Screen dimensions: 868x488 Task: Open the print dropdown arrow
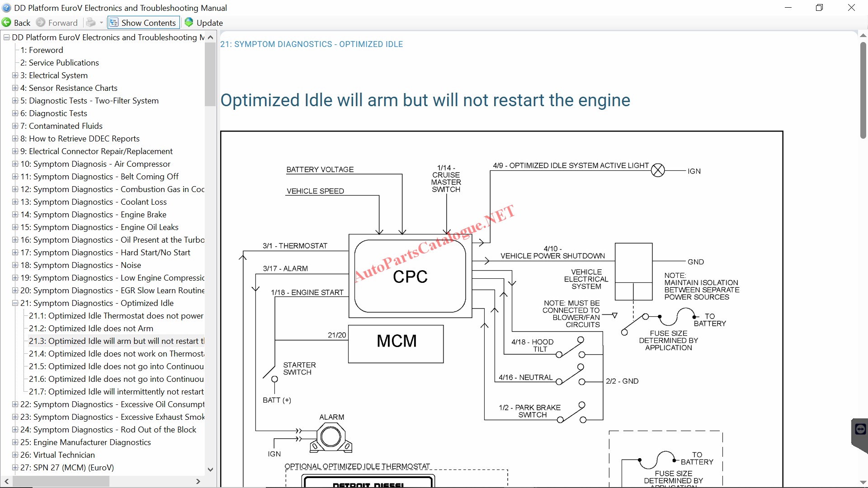coord(101,23)
